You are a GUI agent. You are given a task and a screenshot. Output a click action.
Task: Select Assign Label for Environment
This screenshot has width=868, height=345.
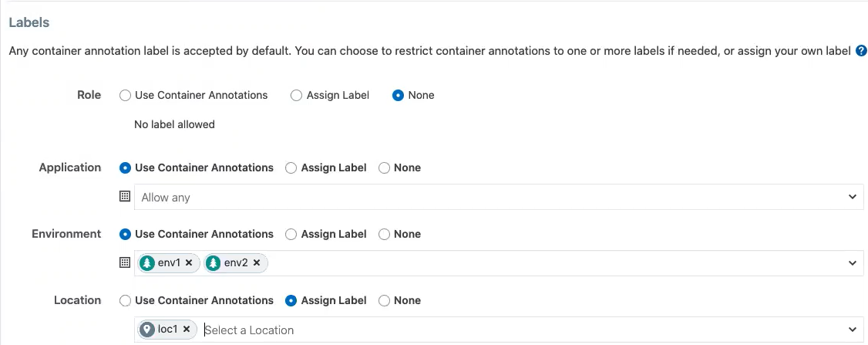[x=291, y=234]
